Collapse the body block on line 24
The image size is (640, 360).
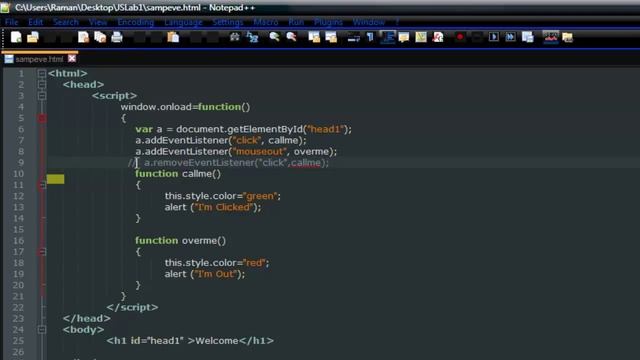point(42,329)
